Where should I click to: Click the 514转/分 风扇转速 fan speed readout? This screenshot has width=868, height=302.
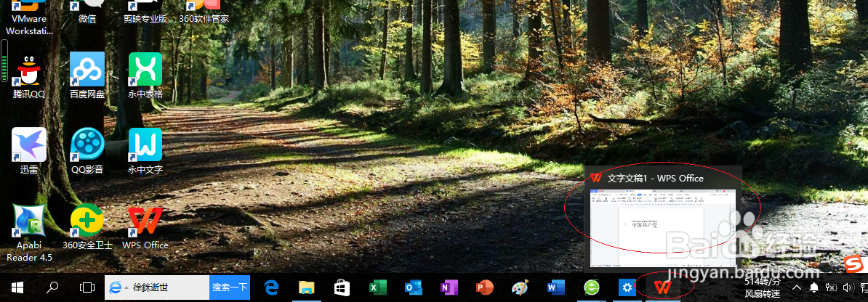(763, 287)
